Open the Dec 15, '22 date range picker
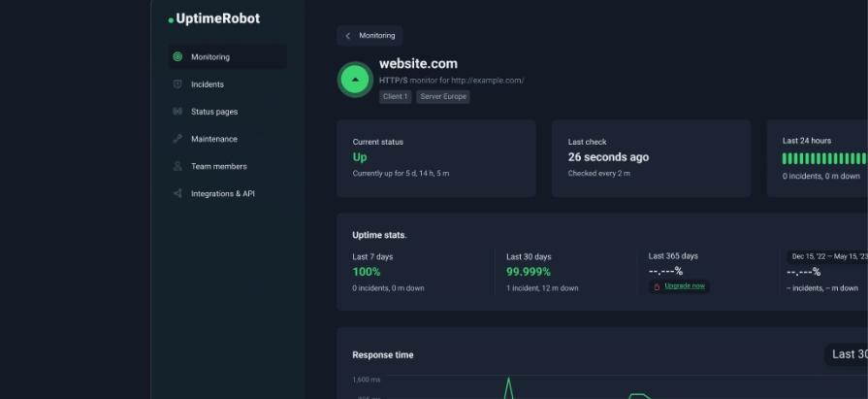The width and height of the screenshot is (868, 399). (827, 256)
